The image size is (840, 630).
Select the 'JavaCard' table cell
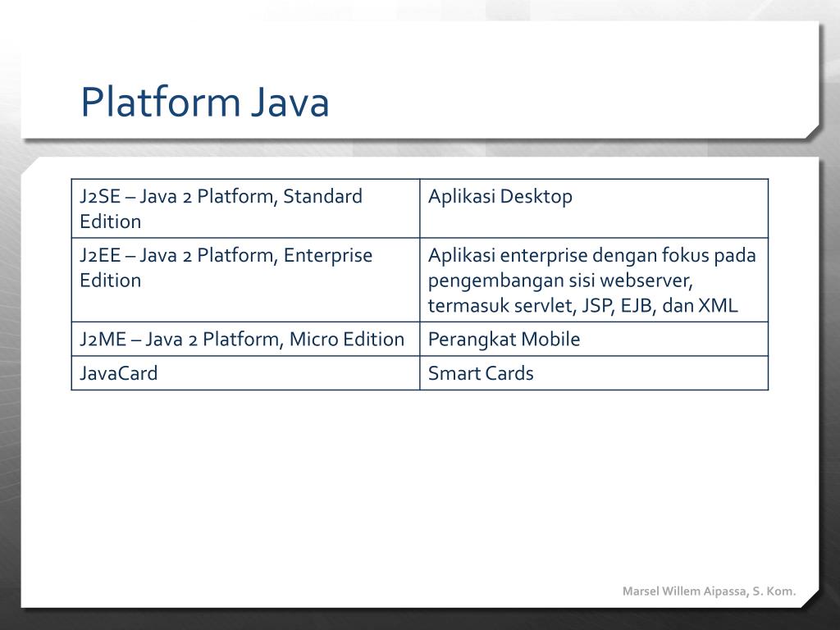click(x=245, y=373)
